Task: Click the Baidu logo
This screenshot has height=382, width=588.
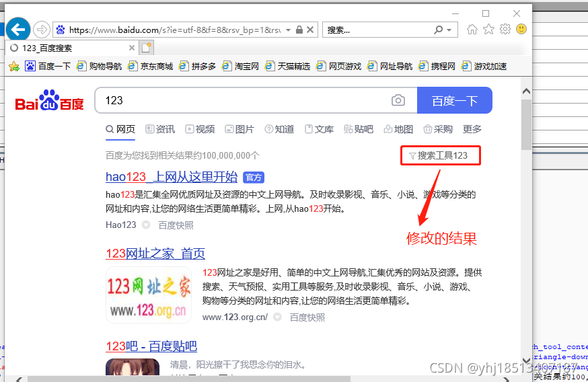Action: [x=49, y=100]
